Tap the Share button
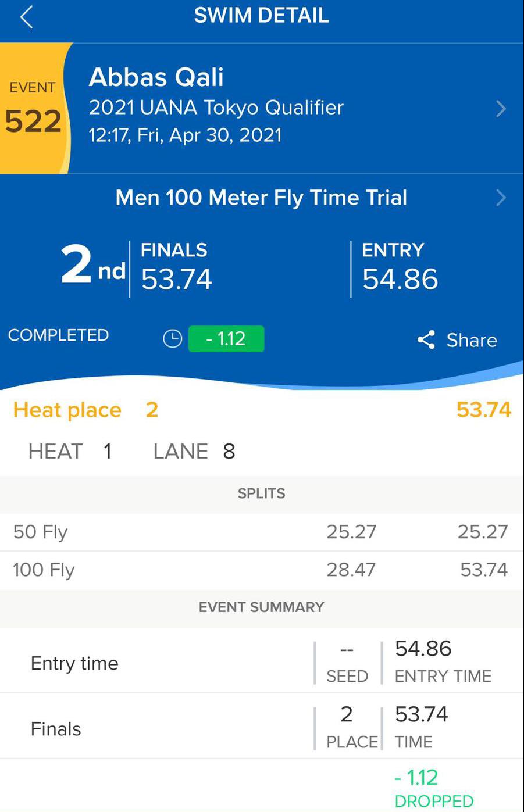This screenshot has height=812, width=524. [x=458, y=340]
